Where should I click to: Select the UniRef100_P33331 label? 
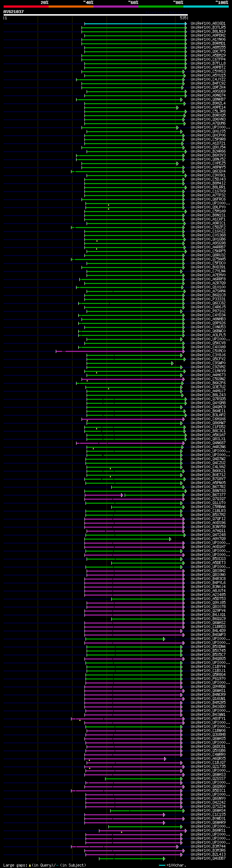point(208,299)
